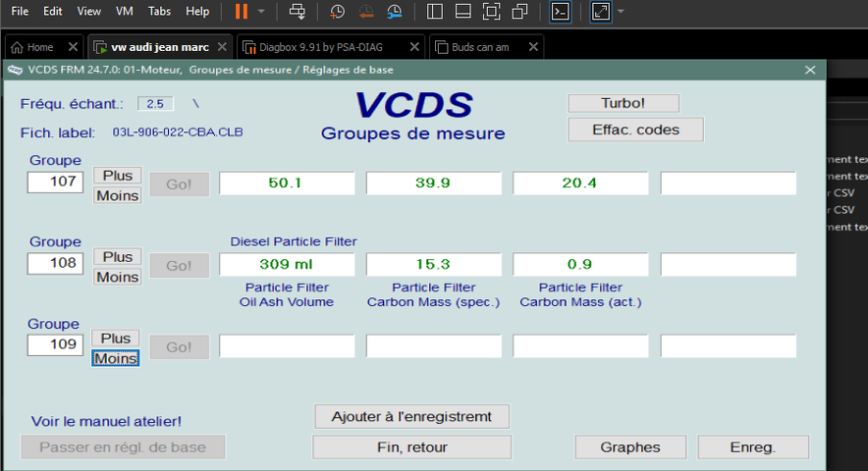Click the 0.9 carbon mass actual value
The width and height of the screenshot is (868, 471).
(x=580, y=265)
